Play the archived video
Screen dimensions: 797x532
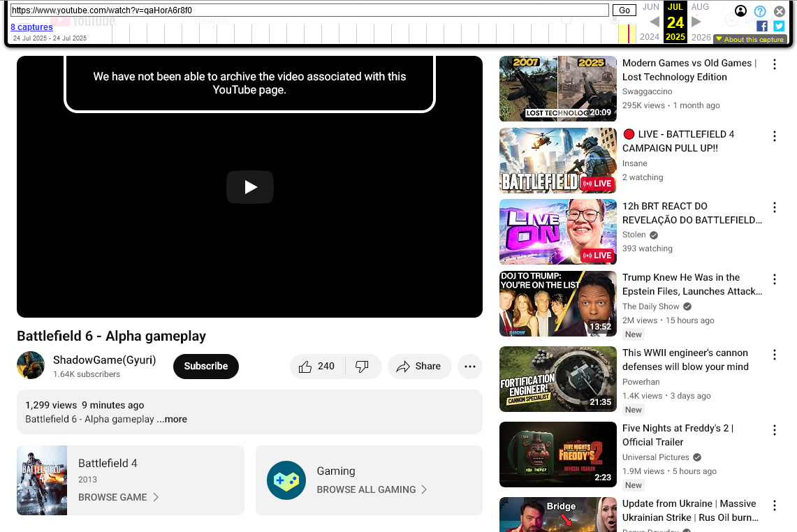tap(249, 187)
